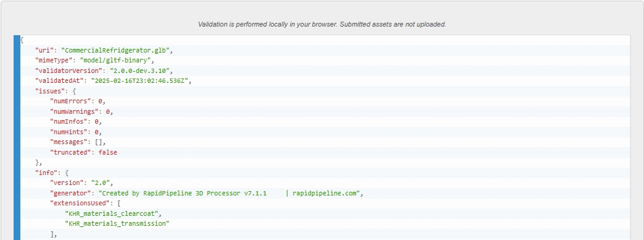Select the RapidPipeline 3D Processor generator string
The width and height of the screenshot is (644, 240).
tap(229, 193)
